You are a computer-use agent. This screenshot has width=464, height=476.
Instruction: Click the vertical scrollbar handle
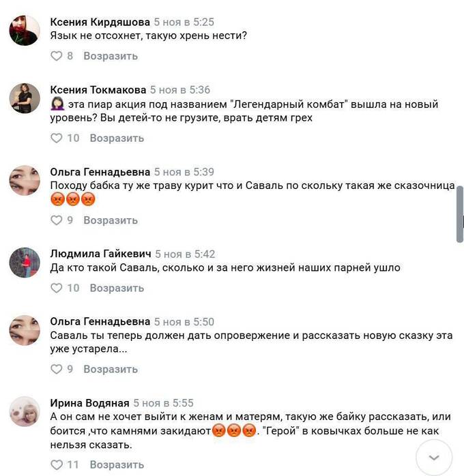[460, 214]
